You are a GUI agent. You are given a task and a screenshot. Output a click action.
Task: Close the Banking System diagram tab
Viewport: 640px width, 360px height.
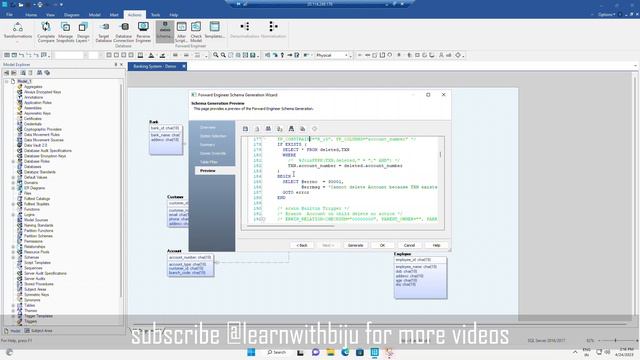coord(184,66)
